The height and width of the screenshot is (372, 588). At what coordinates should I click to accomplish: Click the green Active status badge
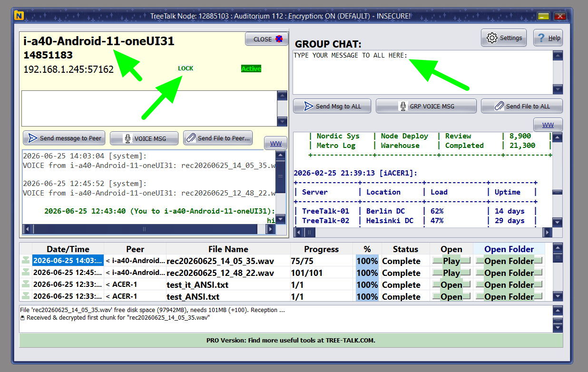pos(251,69)
